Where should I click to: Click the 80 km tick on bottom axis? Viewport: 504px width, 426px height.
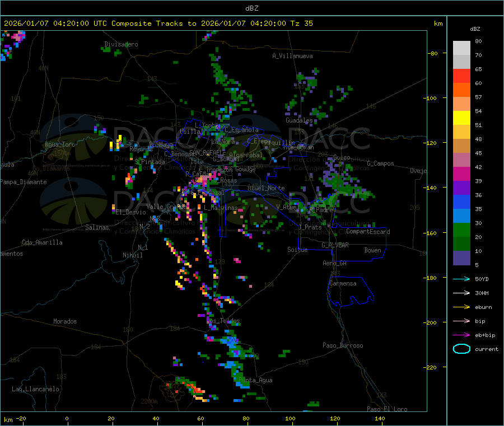pos(246,418)
